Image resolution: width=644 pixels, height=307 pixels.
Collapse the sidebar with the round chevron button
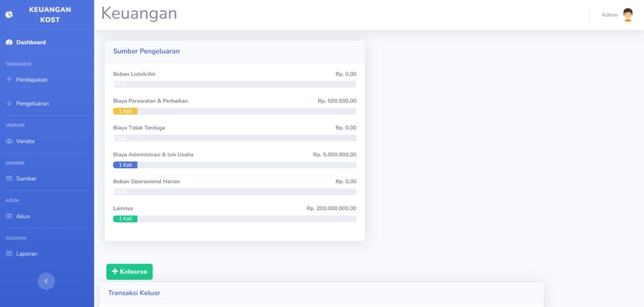coord(46,281)
